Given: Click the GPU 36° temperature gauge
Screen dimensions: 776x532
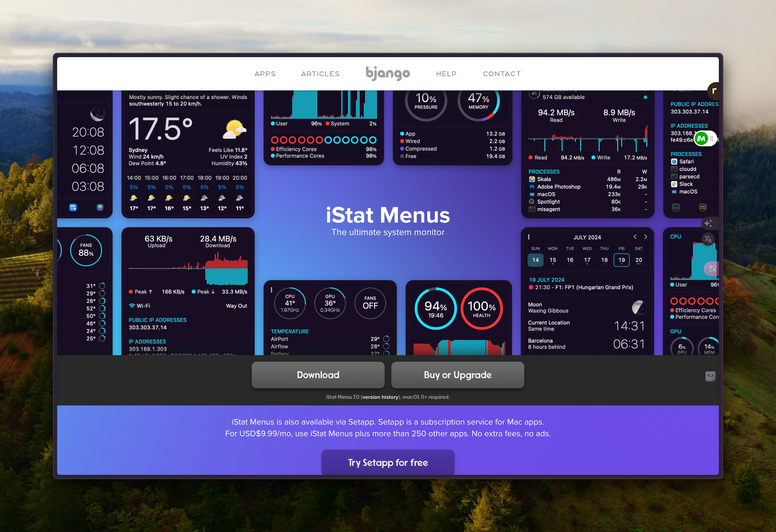Looking at the screenshot, I should [x=330, y=303].
